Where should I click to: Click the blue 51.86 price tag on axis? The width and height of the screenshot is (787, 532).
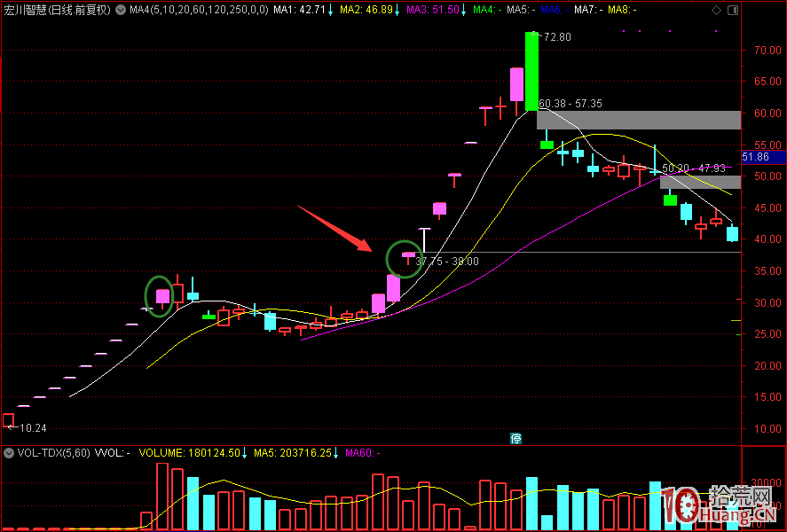click(x=763, y=157)
